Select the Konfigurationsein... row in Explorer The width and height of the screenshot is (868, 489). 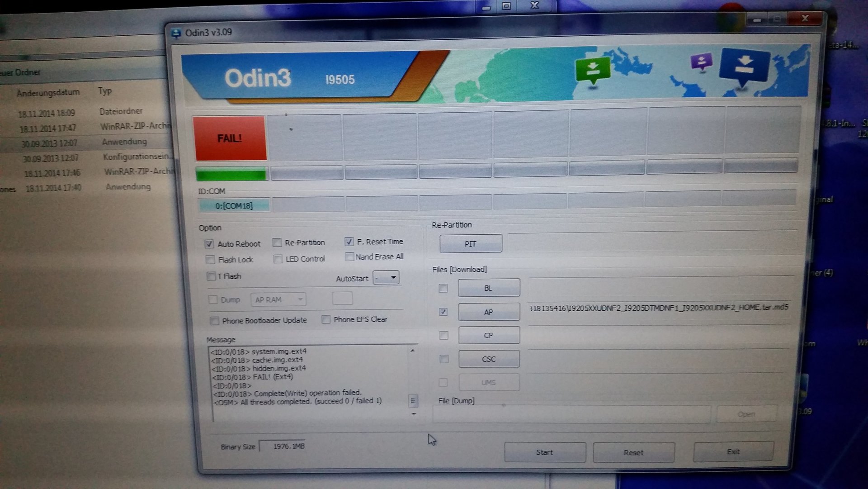coord(86,157)
